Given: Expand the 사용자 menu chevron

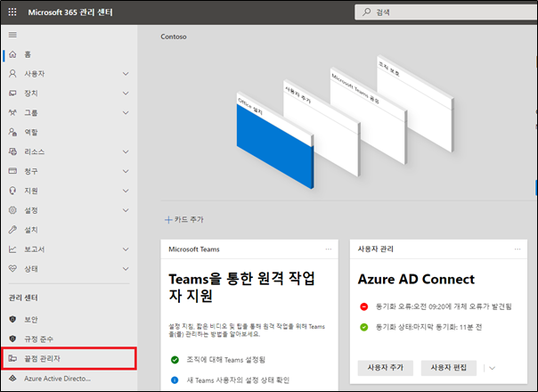Looking at the screenshot, I should 126,73.
